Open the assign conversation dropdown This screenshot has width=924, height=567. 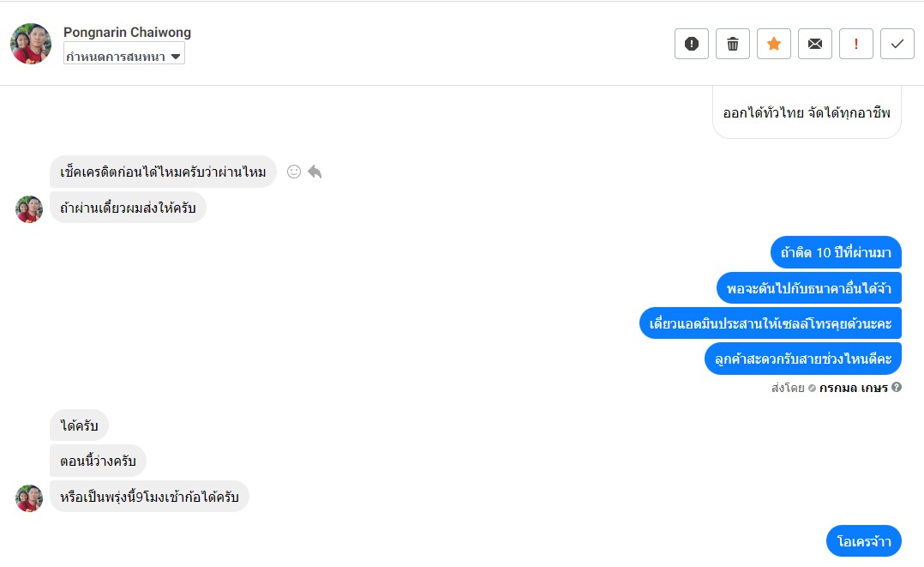(x=124, y=56)
